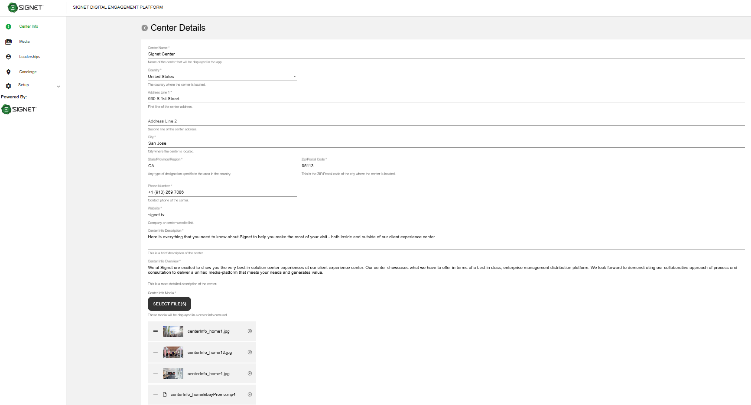Click the Center Details heading text
This screenshot has width=751, height=405.
coord(178,28)
